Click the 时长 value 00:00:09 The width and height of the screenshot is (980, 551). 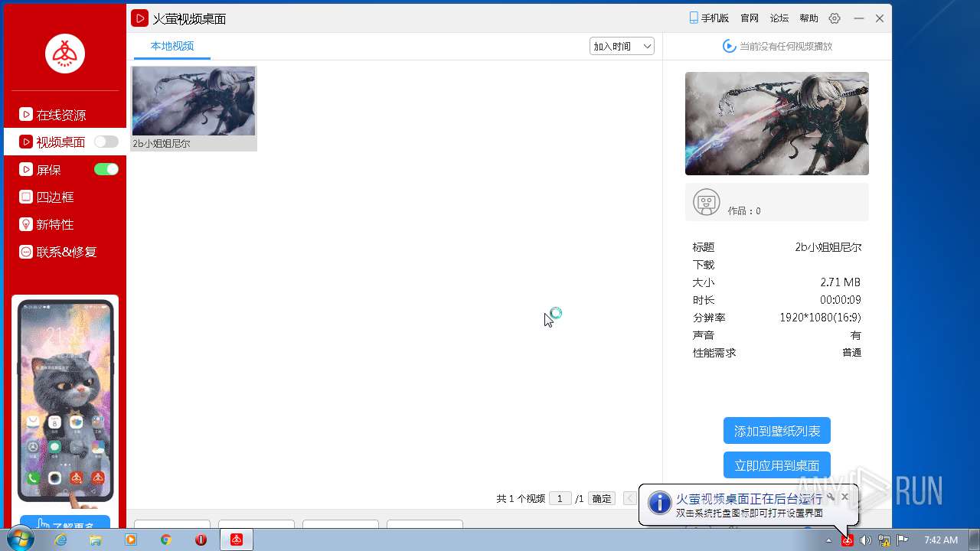pyautogui.click(x=841, y=300)
